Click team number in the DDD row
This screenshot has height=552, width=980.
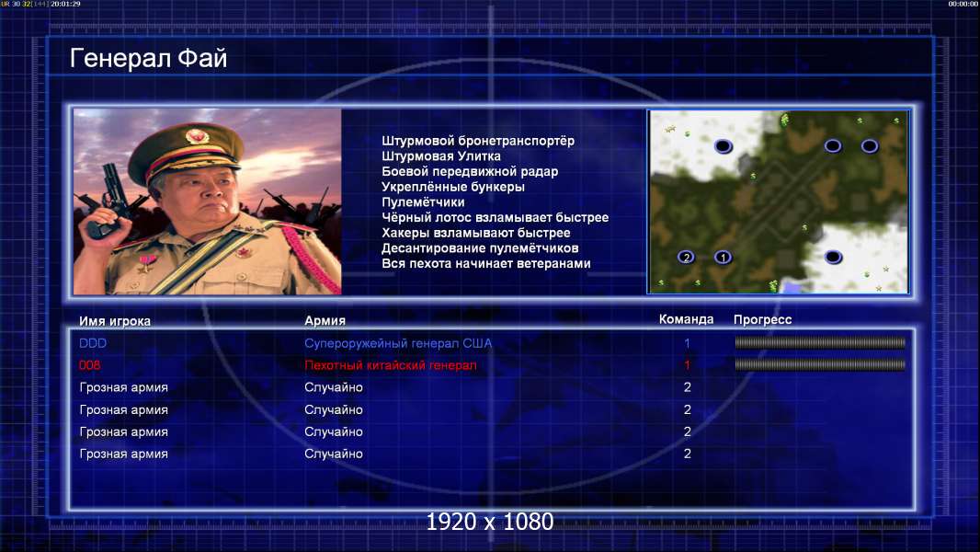(687, 343)
